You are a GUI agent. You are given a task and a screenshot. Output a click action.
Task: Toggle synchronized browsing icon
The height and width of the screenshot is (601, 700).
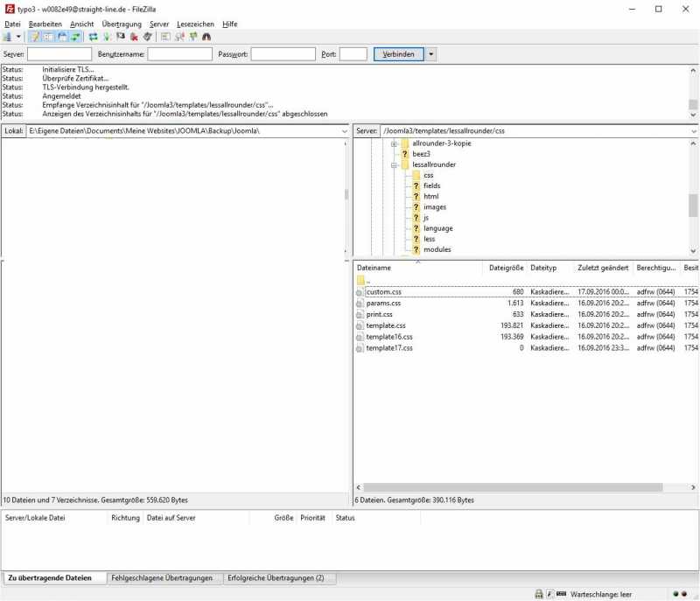(x=192, y=37)
